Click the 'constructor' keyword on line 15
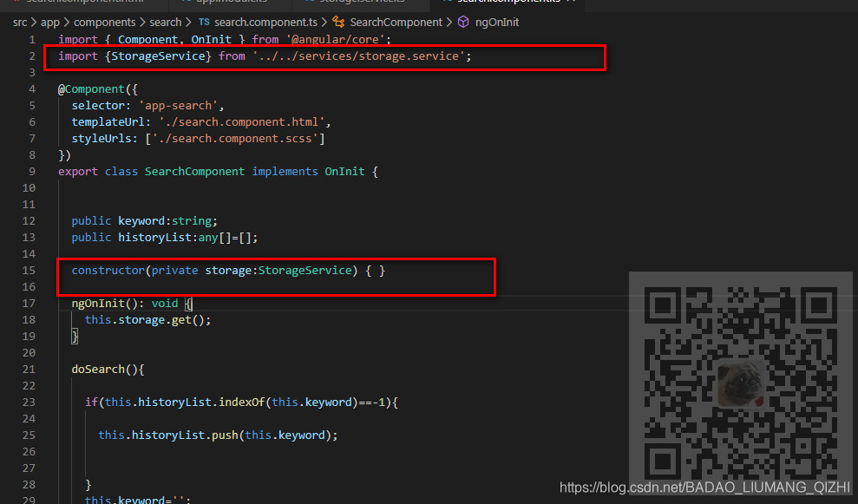858x504 pixels. point(108,271)
